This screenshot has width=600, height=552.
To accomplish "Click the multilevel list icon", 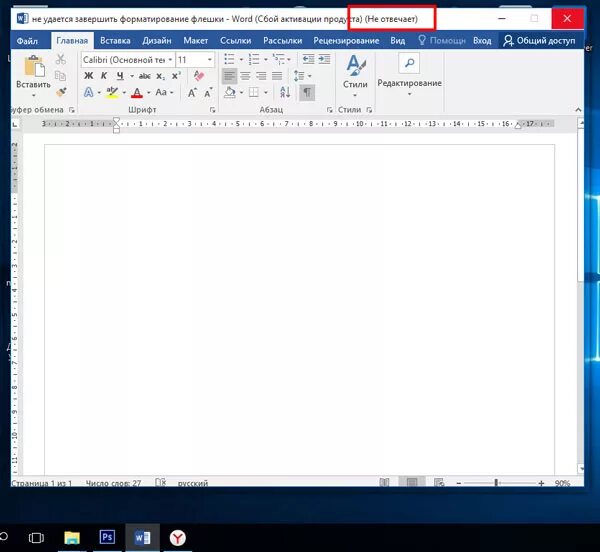I will pos(278,59).
